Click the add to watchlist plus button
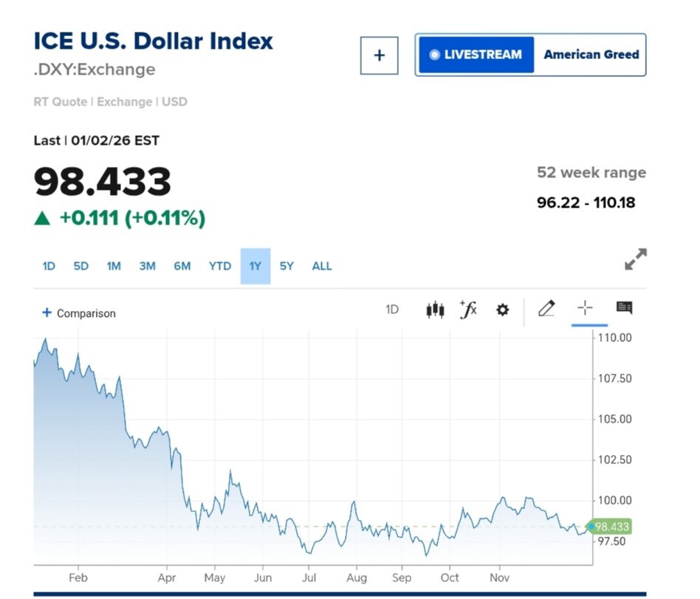 click(x=379, y=55)
